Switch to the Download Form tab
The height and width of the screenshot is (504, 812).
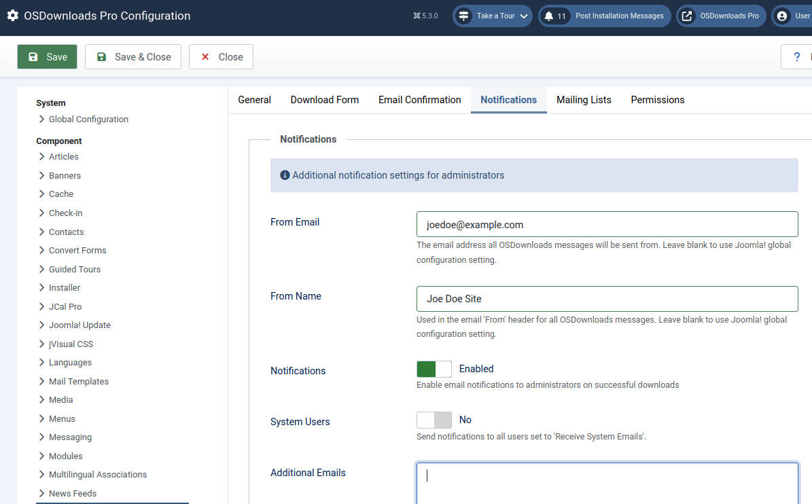[325, 100]
